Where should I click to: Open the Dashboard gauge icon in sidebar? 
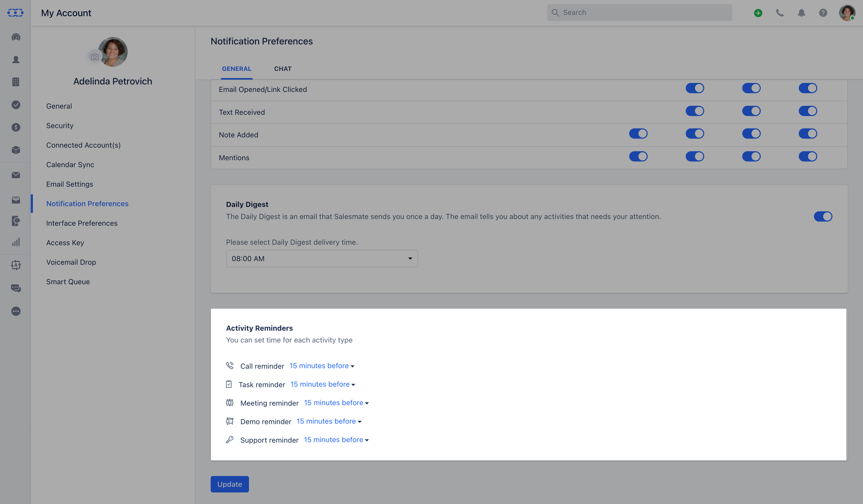(16, 37)
